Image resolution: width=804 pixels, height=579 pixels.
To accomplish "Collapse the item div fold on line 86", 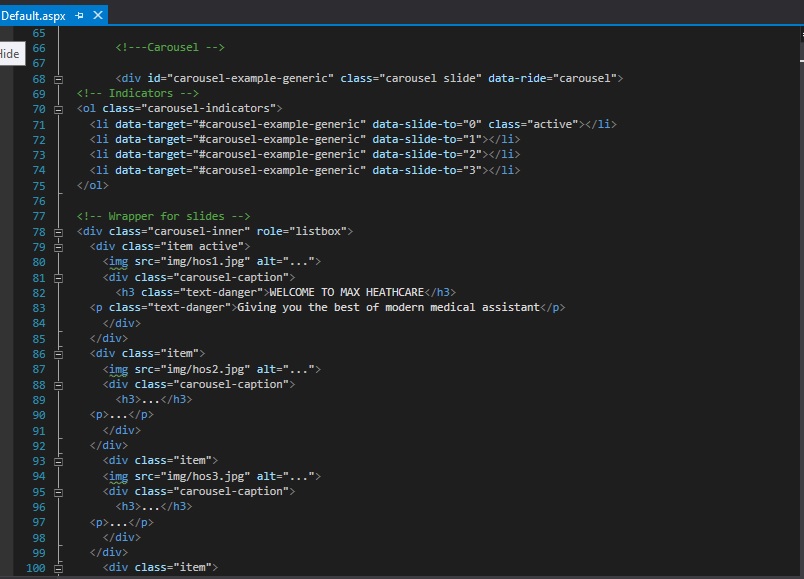I will pos(57,353).
